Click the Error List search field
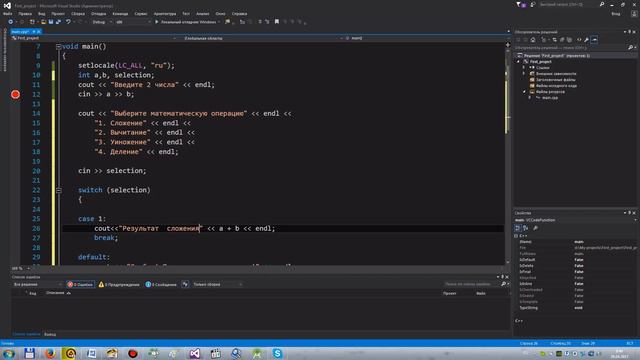 click(x=471, y=284)
